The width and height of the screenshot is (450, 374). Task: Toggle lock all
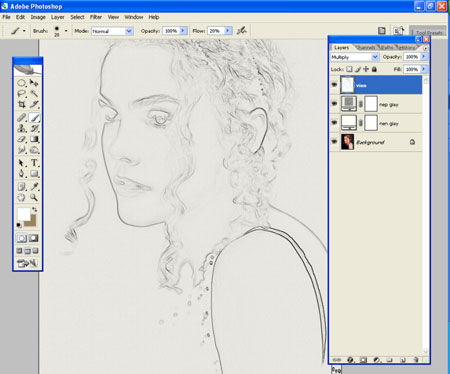click(x=374, y=69)
